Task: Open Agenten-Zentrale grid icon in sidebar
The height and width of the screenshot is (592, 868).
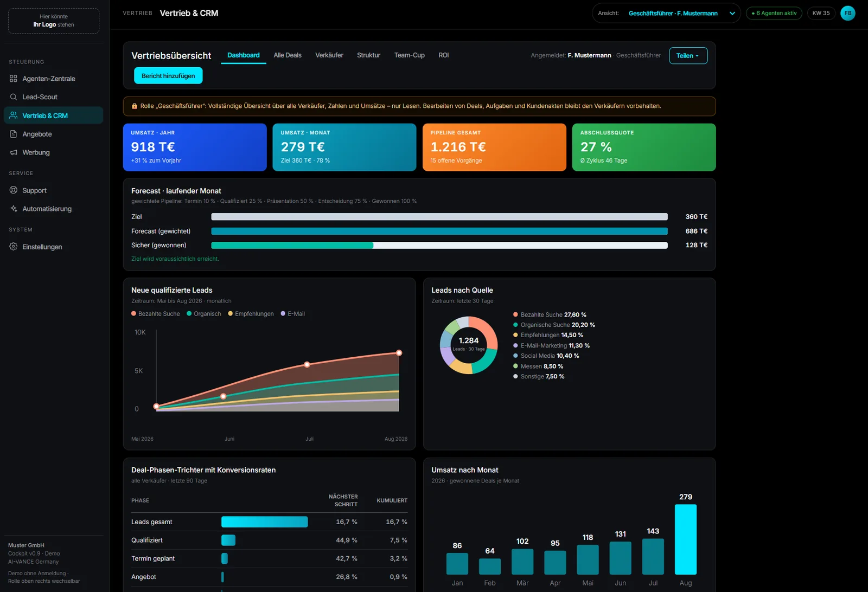Action: [14, 79]
